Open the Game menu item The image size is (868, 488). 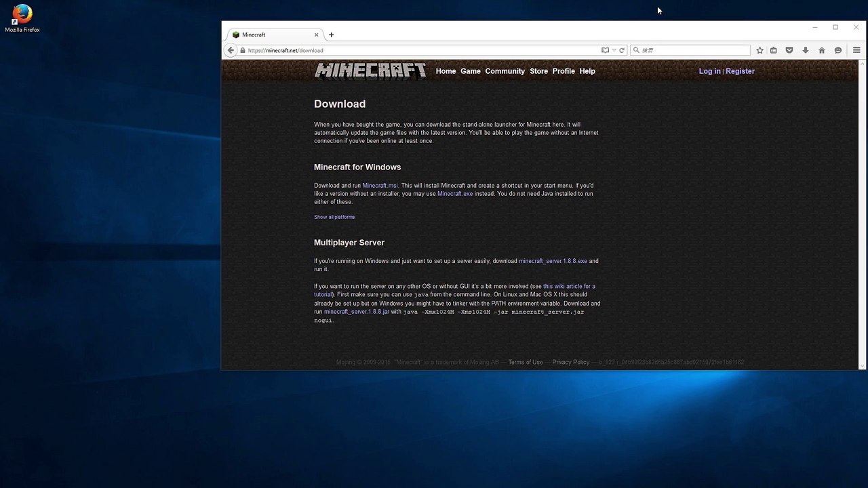[471, 71]
